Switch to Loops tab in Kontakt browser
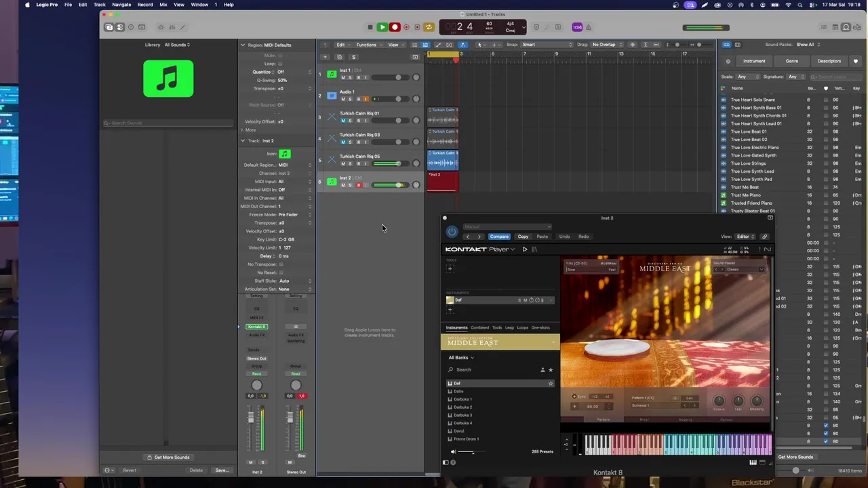This screenshot has width=868, height=488. click(522, 327)
